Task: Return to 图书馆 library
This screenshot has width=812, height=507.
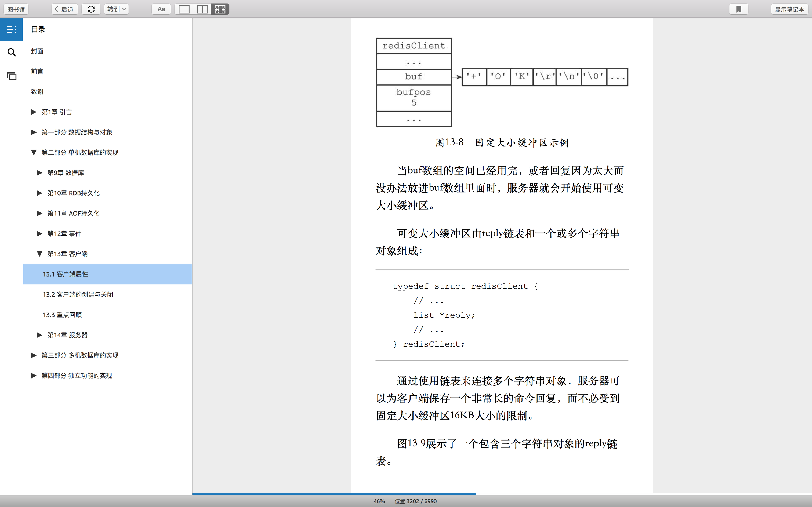Action: (16, 9)
